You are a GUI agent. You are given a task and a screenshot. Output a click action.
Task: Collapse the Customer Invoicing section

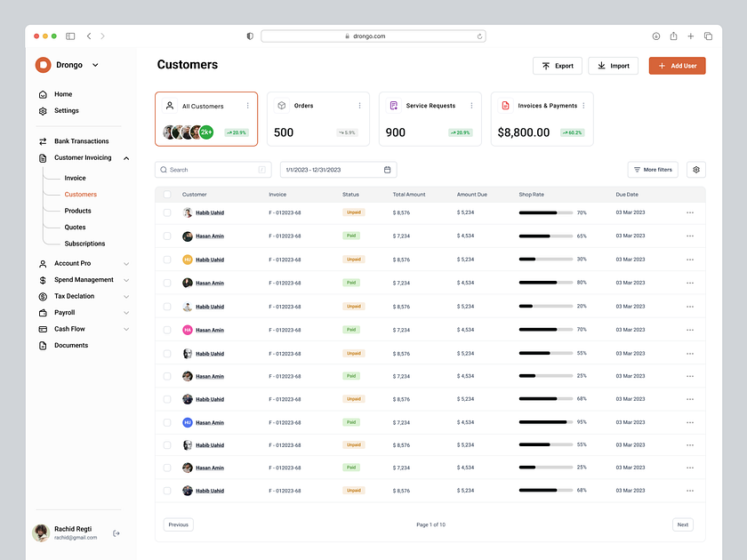(125, 157)
